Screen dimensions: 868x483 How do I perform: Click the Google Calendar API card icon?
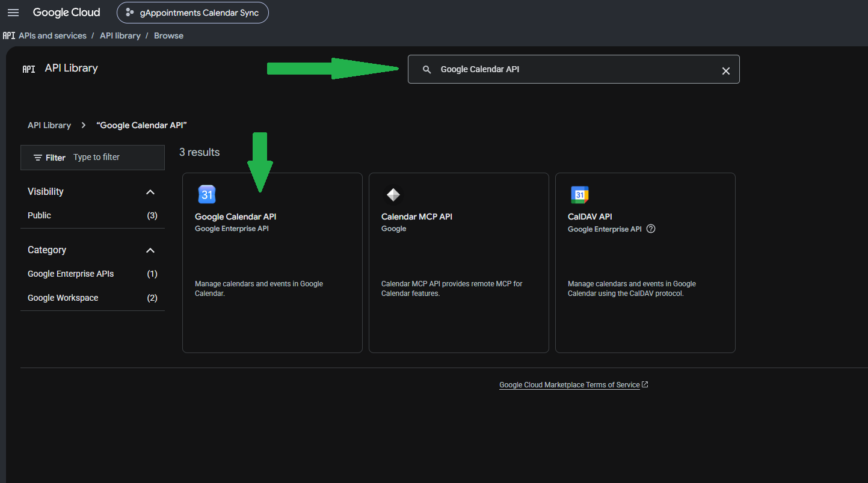click(x=207, y=194)
